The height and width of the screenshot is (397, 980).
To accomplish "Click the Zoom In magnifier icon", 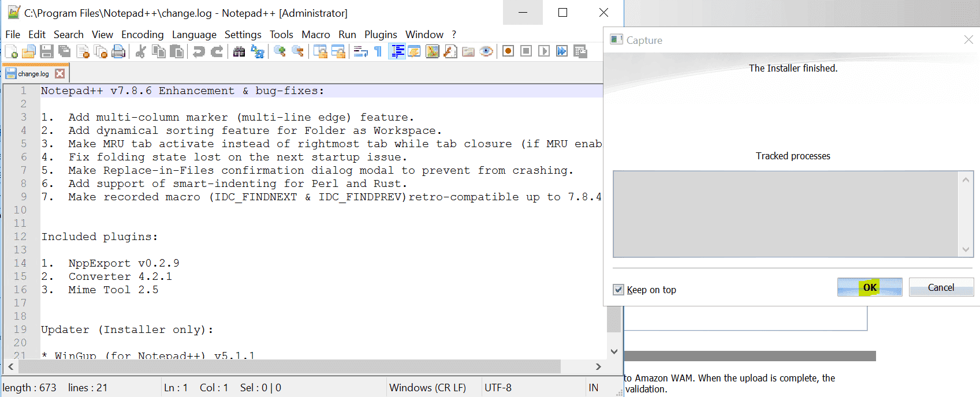I will tap(280, 52).
